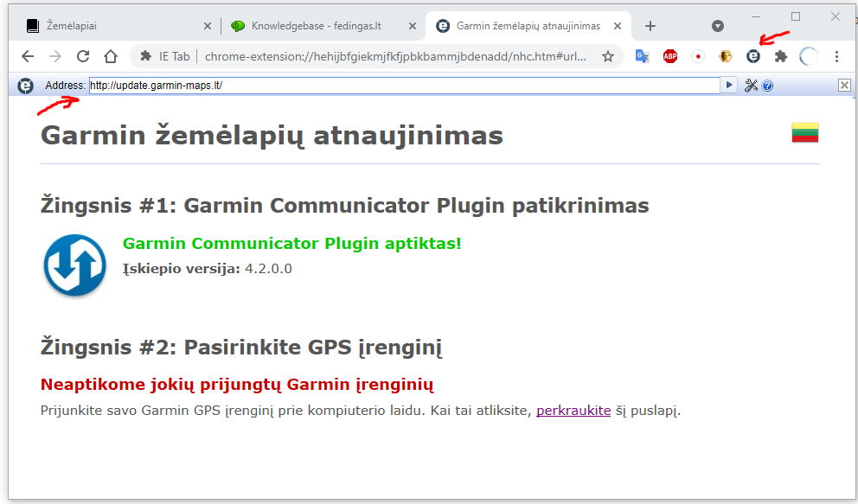The width and height of the screenshot is (858, 504).
Task: Click the Chrome omnibox URL text
Action: (395, 56)
